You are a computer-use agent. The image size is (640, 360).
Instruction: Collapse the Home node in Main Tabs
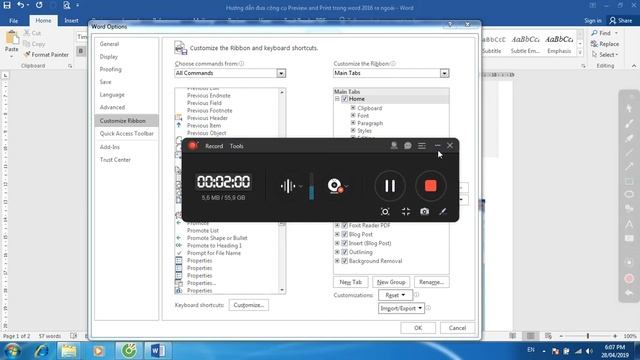(337, 99)
